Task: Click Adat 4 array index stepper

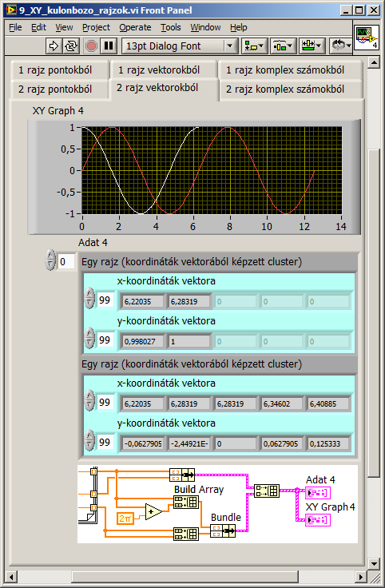Action: coord(50,260)
